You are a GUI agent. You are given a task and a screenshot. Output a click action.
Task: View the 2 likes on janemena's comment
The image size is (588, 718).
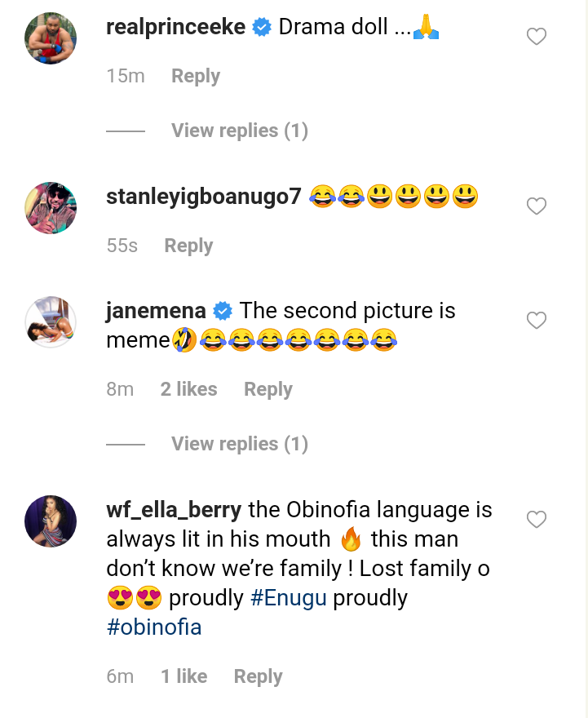click(x=188, y=389)
